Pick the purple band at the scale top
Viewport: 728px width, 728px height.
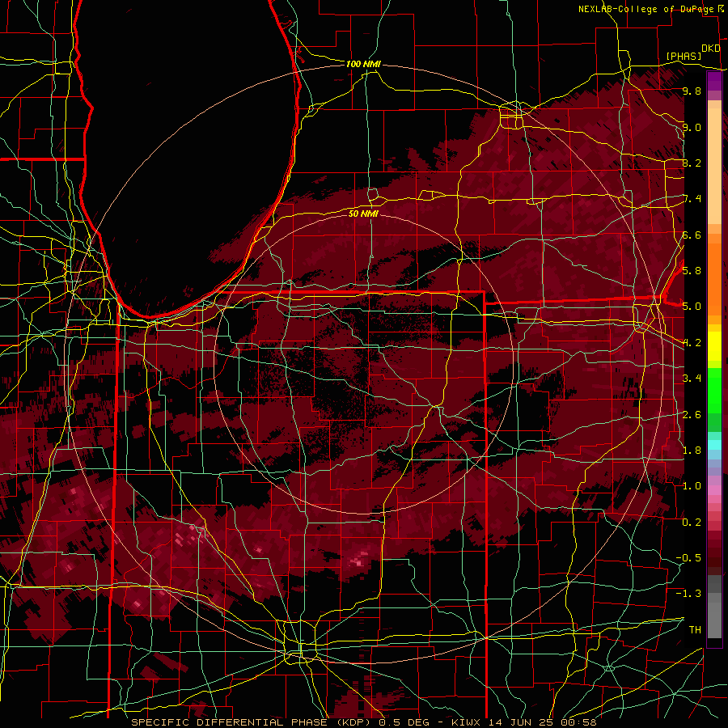(x=714, y=82)
